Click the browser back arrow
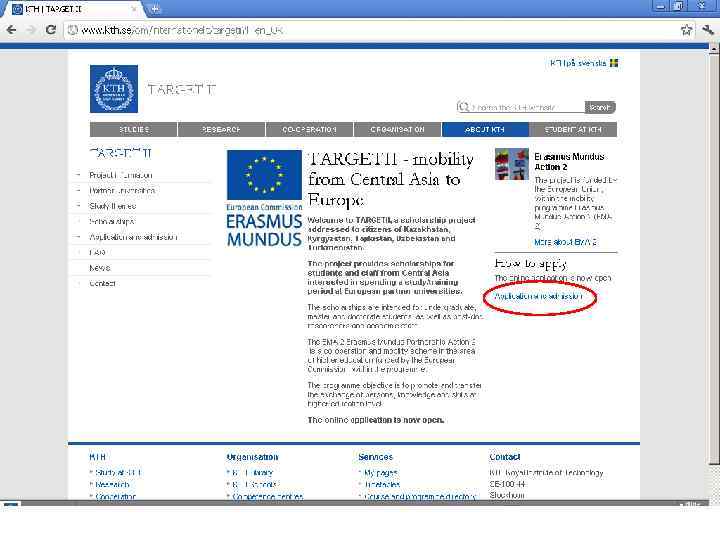This screenshot has height=540, width=720. tap(11, 30)
